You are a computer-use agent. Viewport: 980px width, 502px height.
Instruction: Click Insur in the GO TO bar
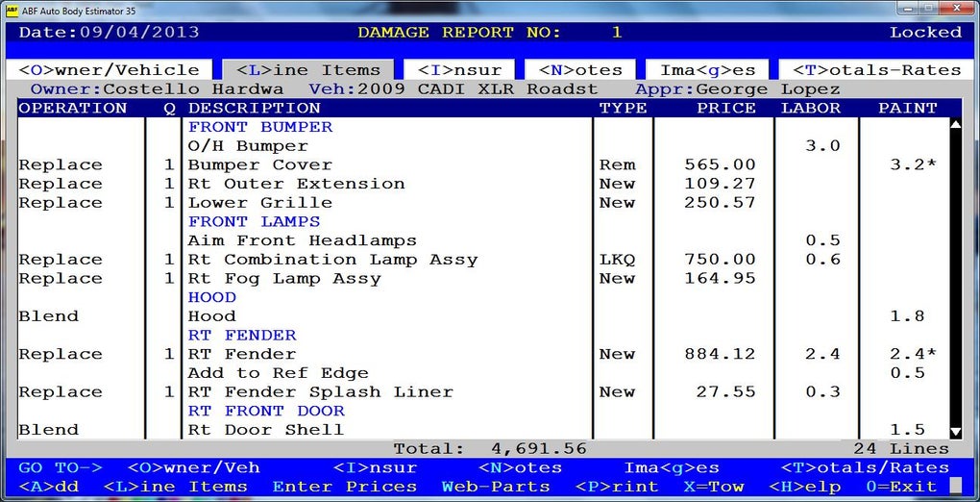375,468
